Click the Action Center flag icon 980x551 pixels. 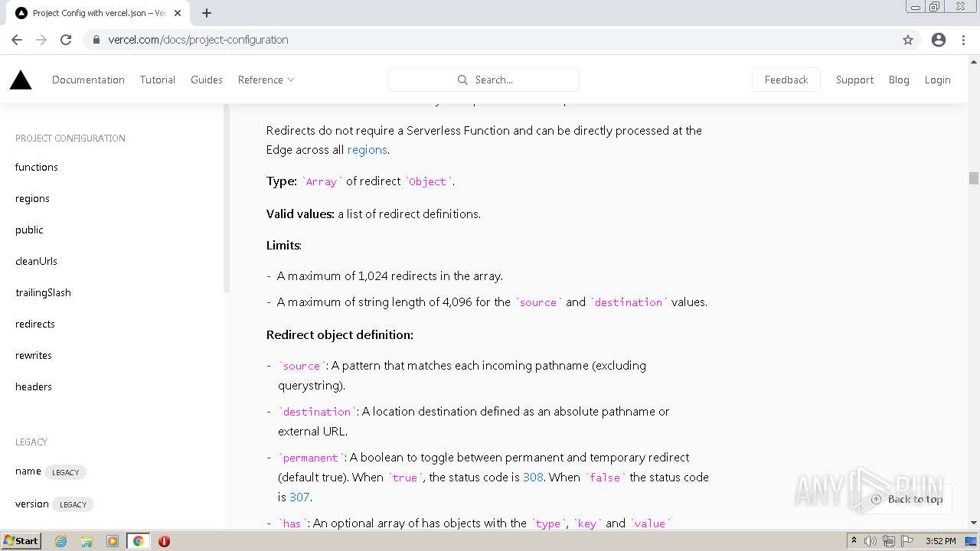906,541
